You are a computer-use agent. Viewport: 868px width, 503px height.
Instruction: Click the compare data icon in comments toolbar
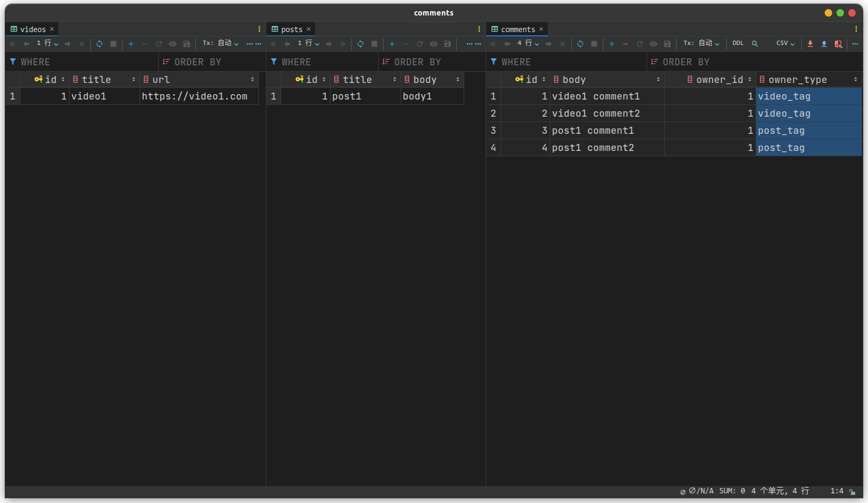(838, 44)
